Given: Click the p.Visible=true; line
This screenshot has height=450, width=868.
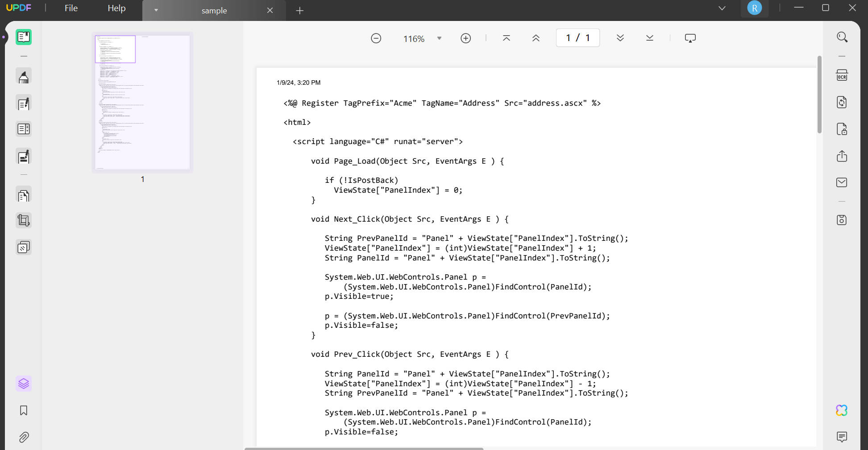Looking at the screenshot, I should point(359,296).
